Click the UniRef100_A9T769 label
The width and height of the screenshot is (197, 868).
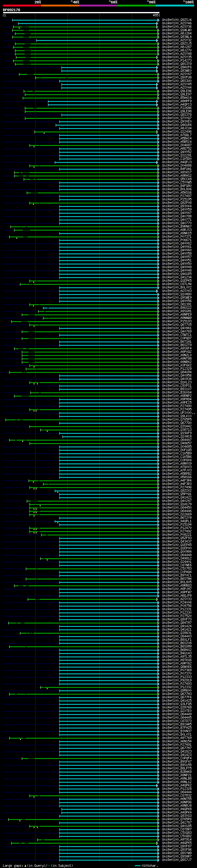[x=177, y=738]
